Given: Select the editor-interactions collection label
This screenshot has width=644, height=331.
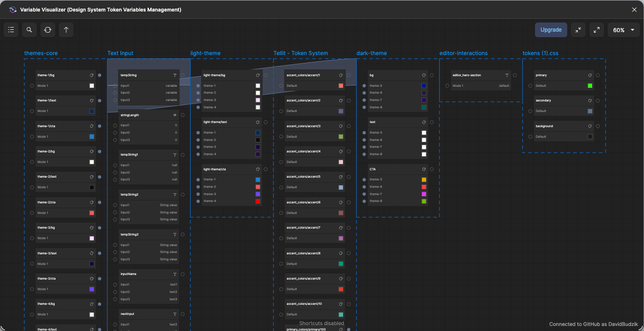Looking at the screenshot, I should pyautogui.click(x=463, y=53).
